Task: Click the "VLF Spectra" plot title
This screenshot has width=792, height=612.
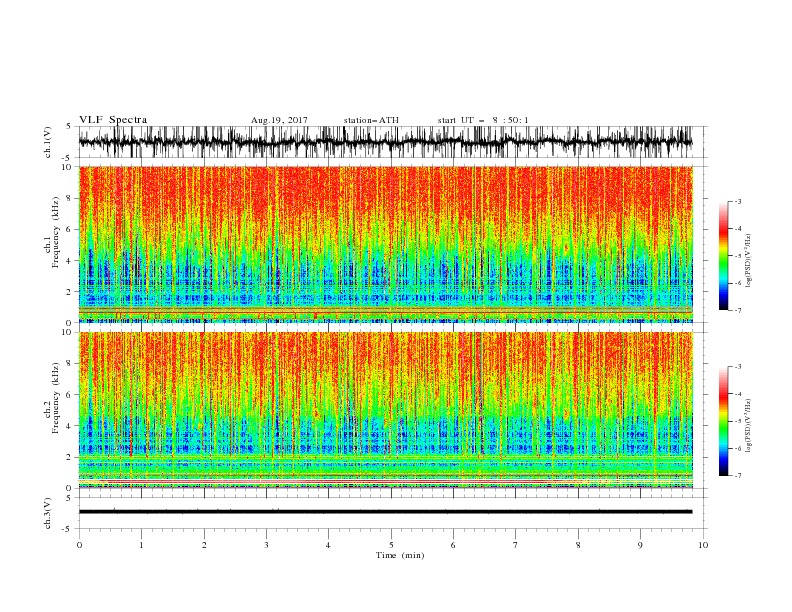Action: [x=113, y=120]
